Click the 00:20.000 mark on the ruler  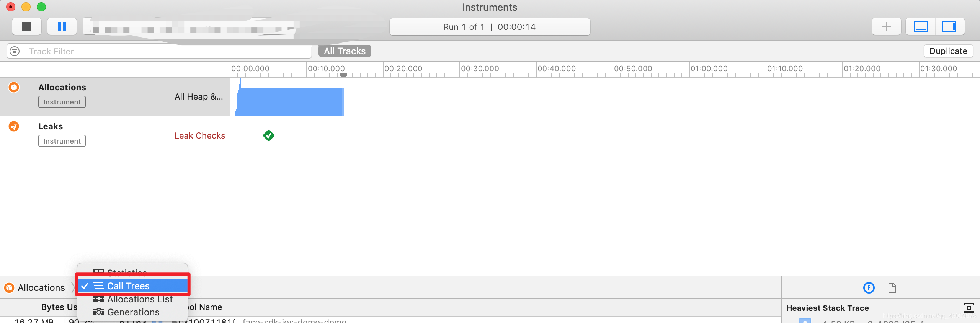[x=403, y=69]
